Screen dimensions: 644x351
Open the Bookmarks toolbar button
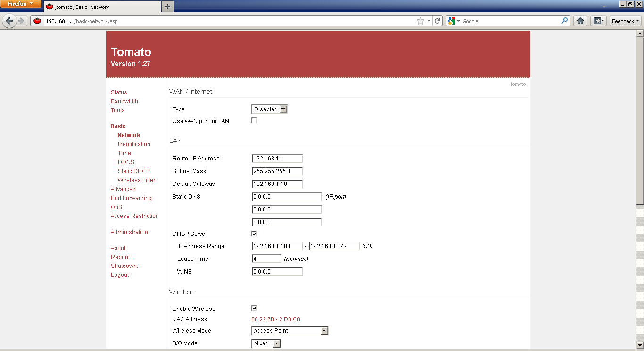[x=598, y=21]
